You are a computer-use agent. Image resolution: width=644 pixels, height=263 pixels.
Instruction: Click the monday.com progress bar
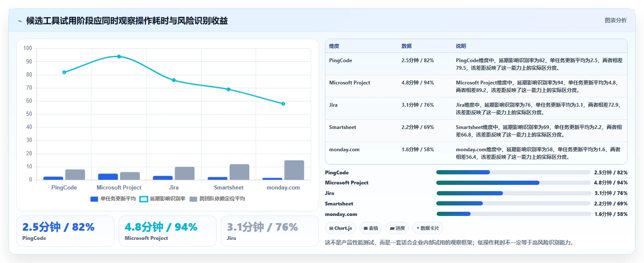pyautogui.click(x=513, y=214)
